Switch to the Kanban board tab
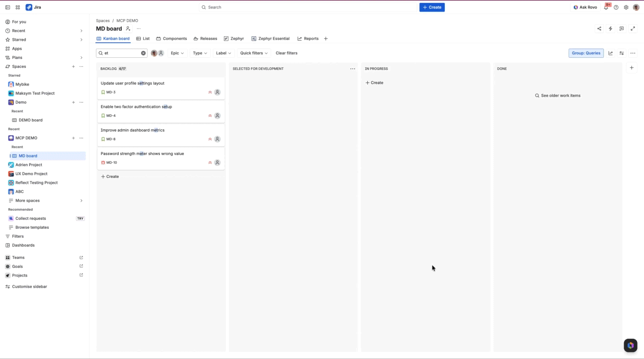This screenshot has height=359, width=644. pos(113,39)
